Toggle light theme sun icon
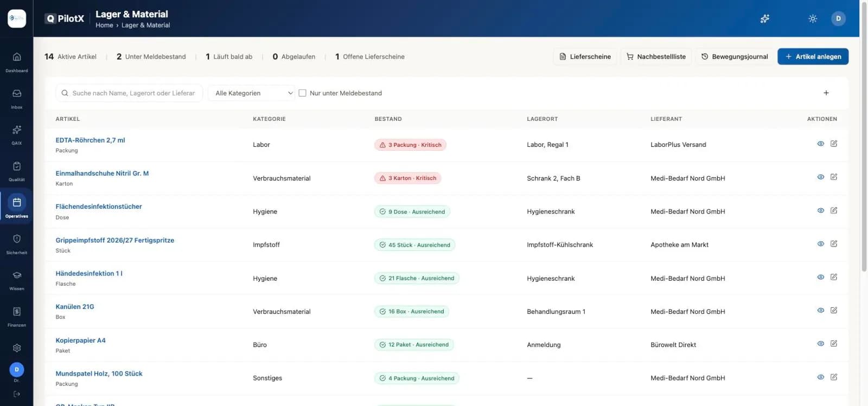Screen dimensions: 868x406 pyautogui.click(x=813, y=18)
